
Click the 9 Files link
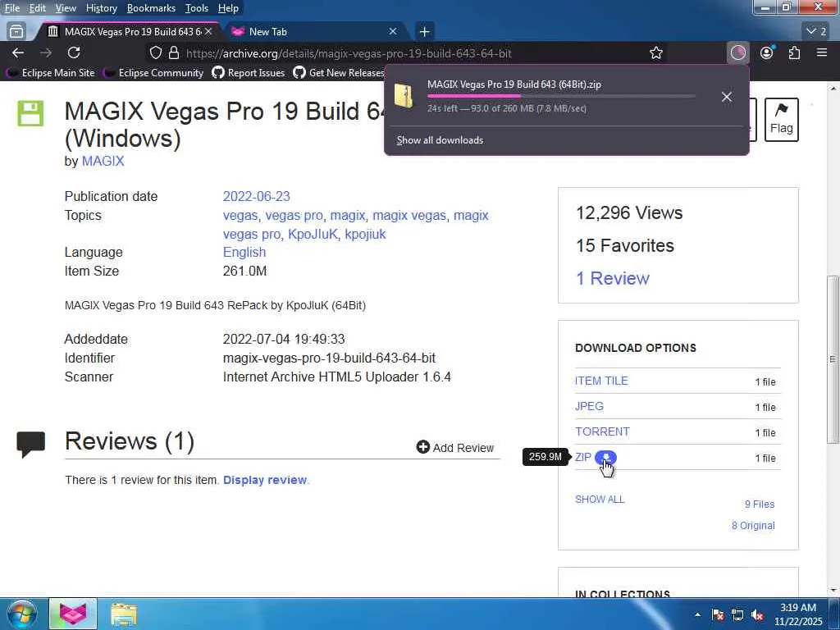(x=759, y=504)
